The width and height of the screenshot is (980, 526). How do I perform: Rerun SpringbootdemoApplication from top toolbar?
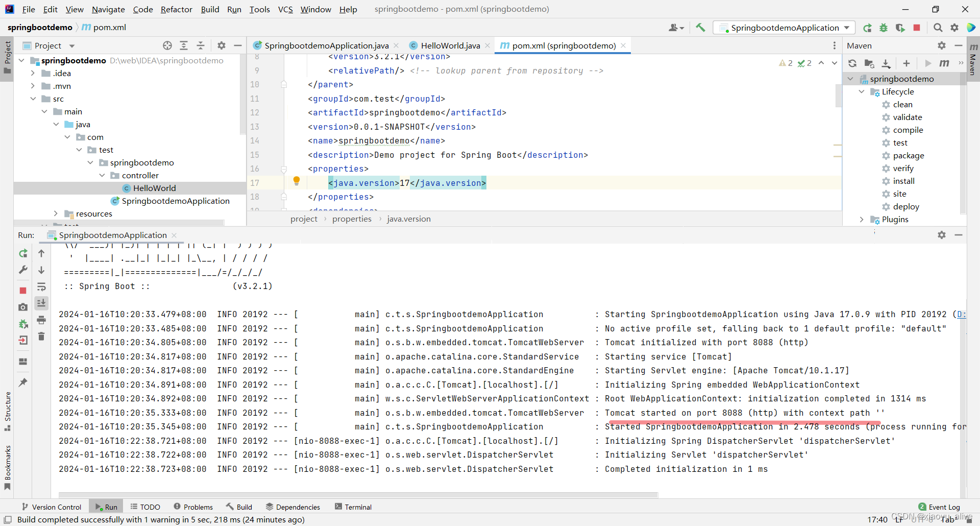click(867, 28)
